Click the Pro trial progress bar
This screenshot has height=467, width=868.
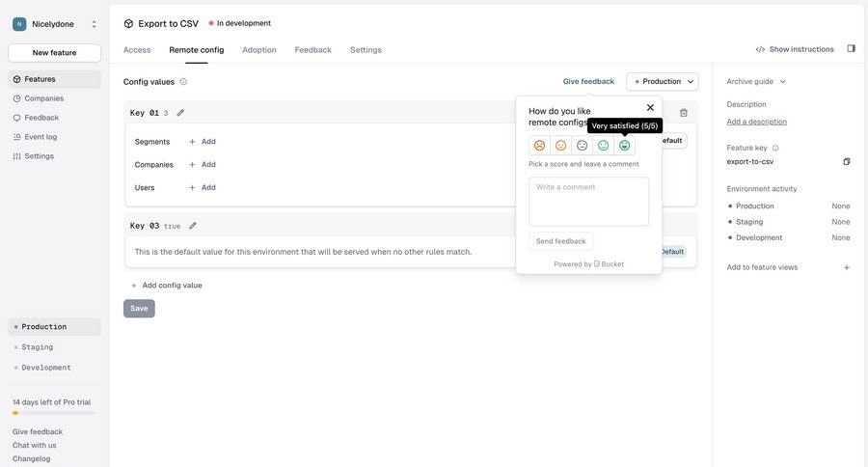point(54,413)
